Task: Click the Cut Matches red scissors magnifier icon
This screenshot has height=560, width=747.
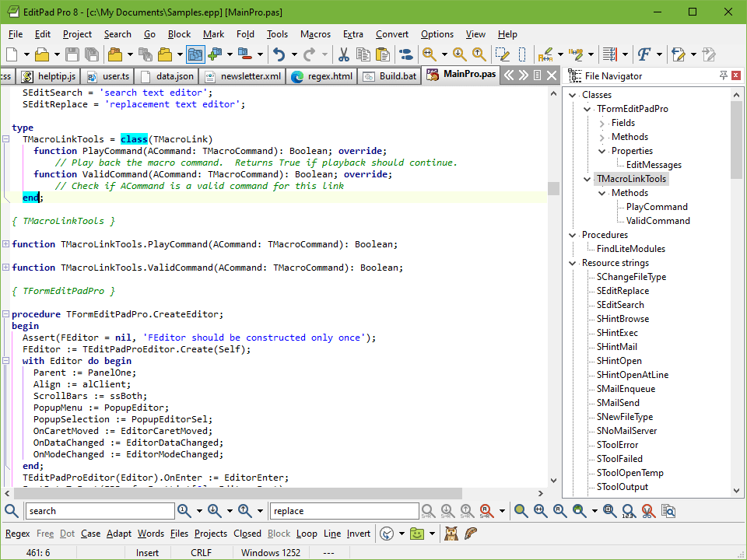Action: pos(647,511)
